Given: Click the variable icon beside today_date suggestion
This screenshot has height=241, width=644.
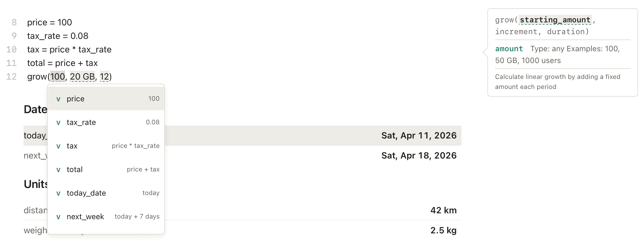Looking at the screenshot, I should pos(58,193).
